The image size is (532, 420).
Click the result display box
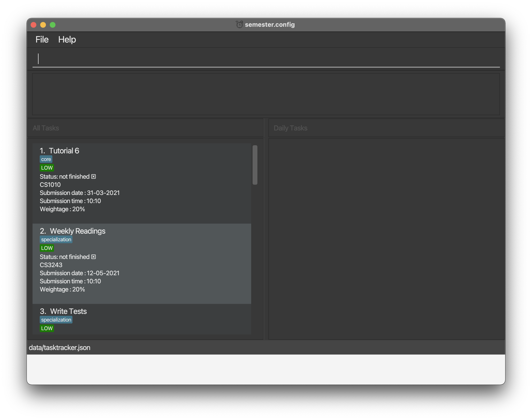pyautogui.click(x=266, y=94)
